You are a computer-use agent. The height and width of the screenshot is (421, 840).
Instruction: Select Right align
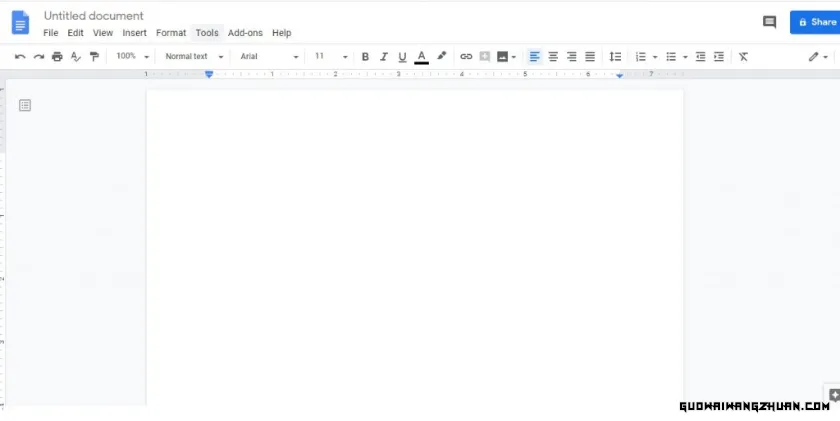572,57
